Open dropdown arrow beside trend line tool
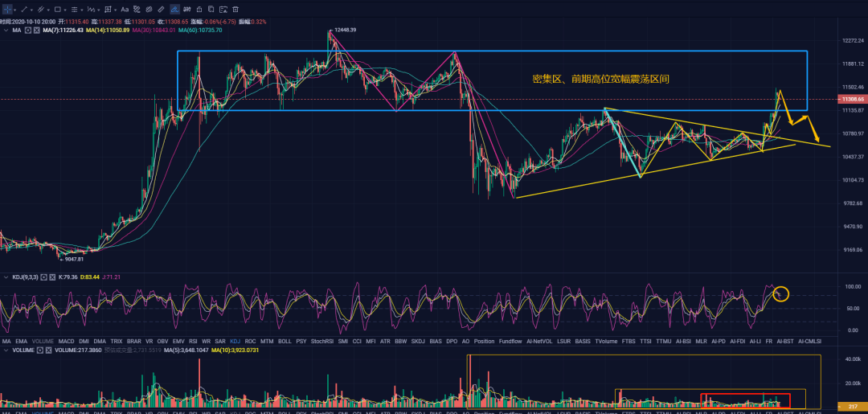The height and width of the screenshot is (414, 868). 31,10
